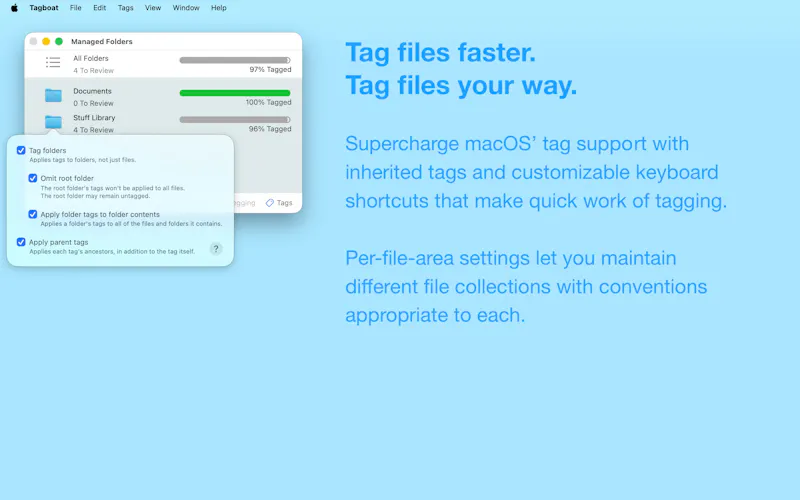800x500 pixels.
Task: Uncheck the Omit root folder checkbox
Action: tap(33, 178)
